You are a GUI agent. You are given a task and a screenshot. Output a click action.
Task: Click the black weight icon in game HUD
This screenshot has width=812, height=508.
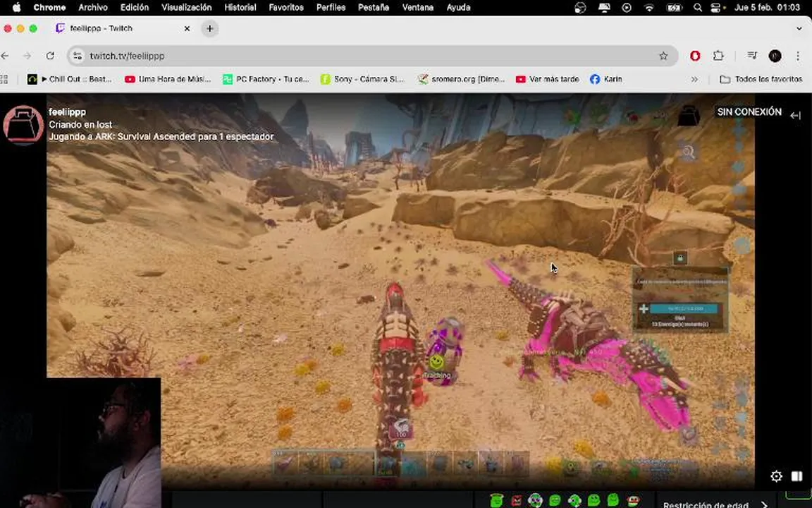point(689,115)
